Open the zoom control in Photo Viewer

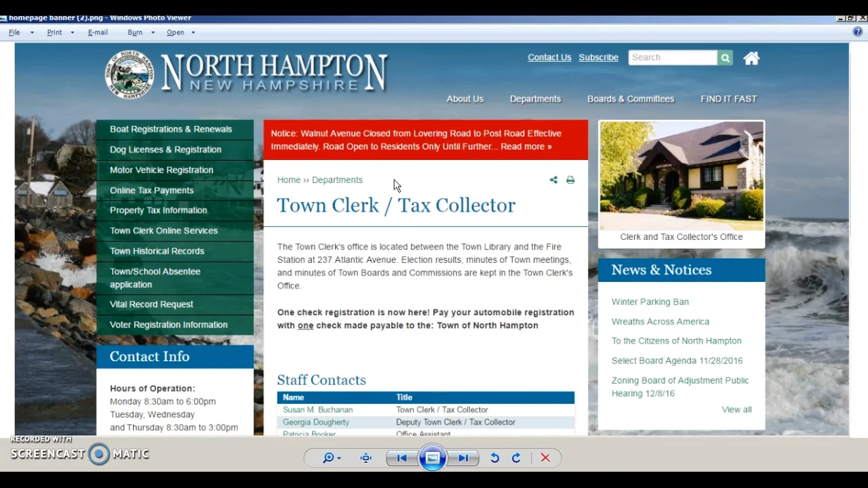(332, 458)
